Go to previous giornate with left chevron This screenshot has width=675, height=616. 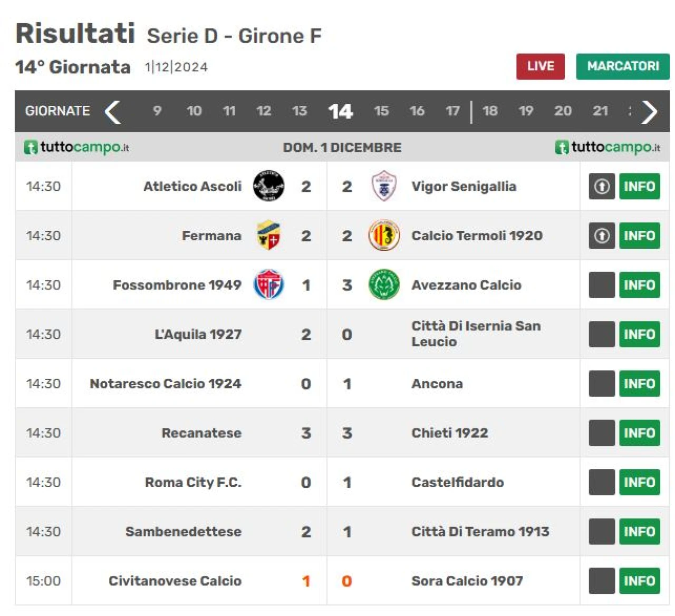click(x=112, y=112)
